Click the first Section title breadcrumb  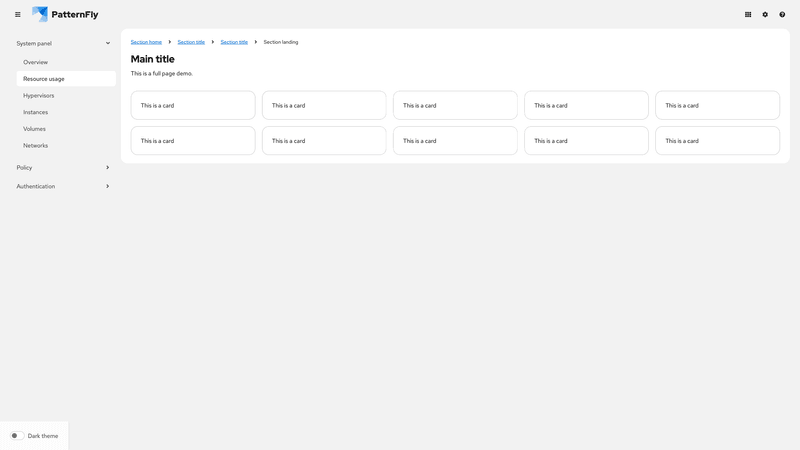click(191, 42)
